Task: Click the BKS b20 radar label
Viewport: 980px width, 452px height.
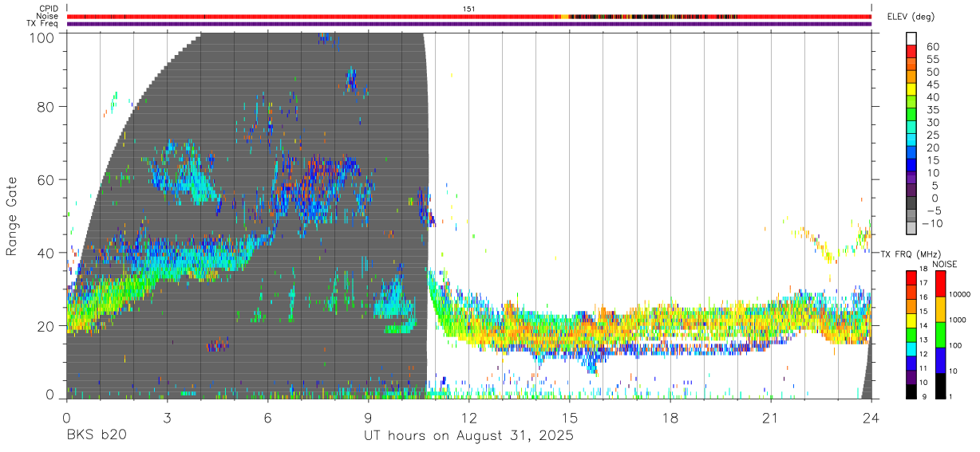Action: [96, 436]
